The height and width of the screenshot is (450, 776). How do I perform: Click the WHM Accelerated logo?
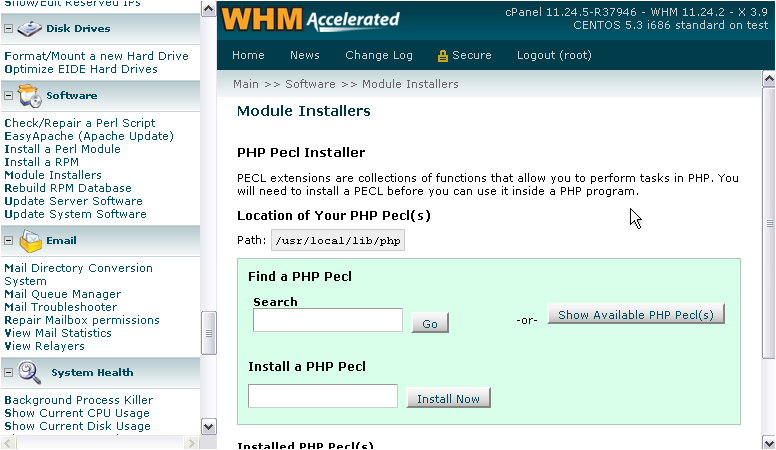point(311,19)
